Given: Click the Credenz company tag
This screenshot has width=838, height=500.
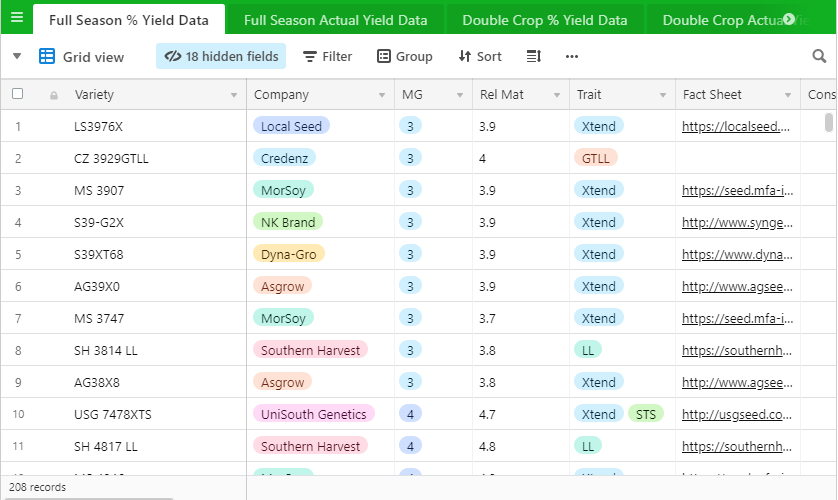Looking at the screenshot, I should tap(284, 158).
